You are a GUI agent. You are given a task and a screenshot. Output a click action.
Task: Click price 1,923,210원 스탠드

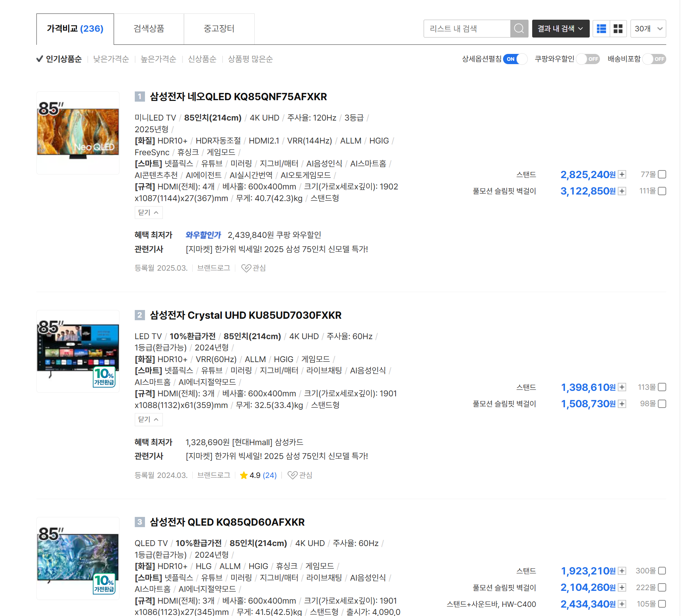point(588,571)
